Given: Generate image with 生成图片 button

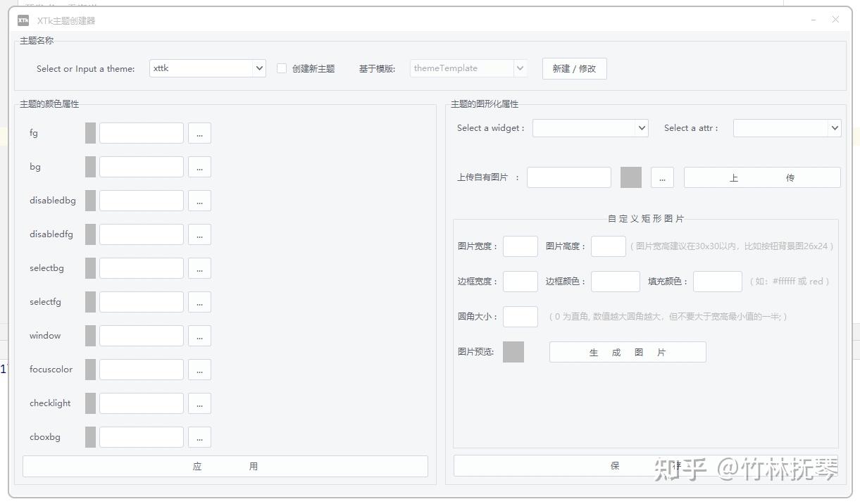Looking at the screenshot, I should point(627,351).
